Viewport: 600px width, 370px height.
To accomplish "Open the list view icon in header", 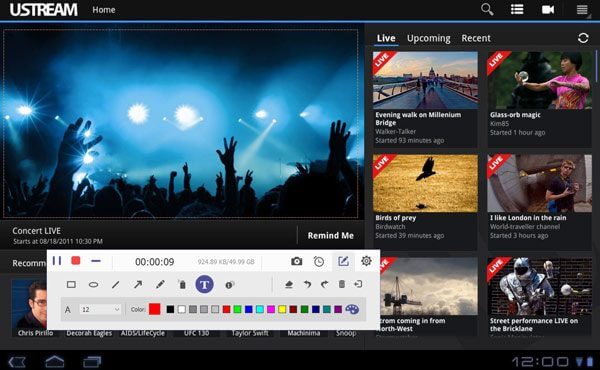I will tap(517, 9).
